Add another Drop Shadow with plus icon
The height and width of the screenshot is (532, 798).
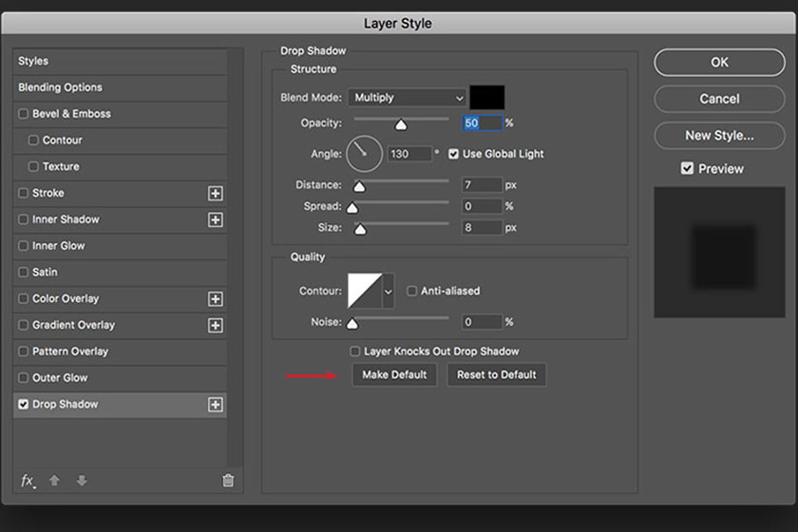tap(216, 405)
